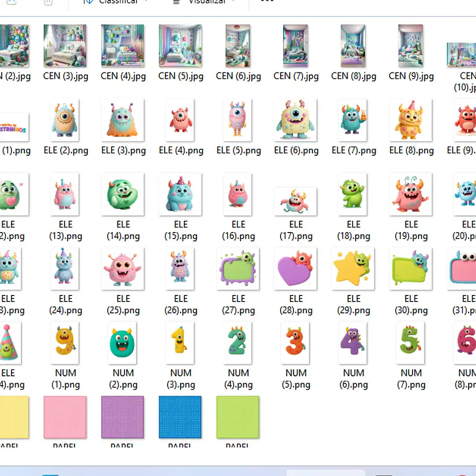The height and width of the screenshot is (476, 476).
Task: Click the delete trash icon in toolbar
Action: 48,2
